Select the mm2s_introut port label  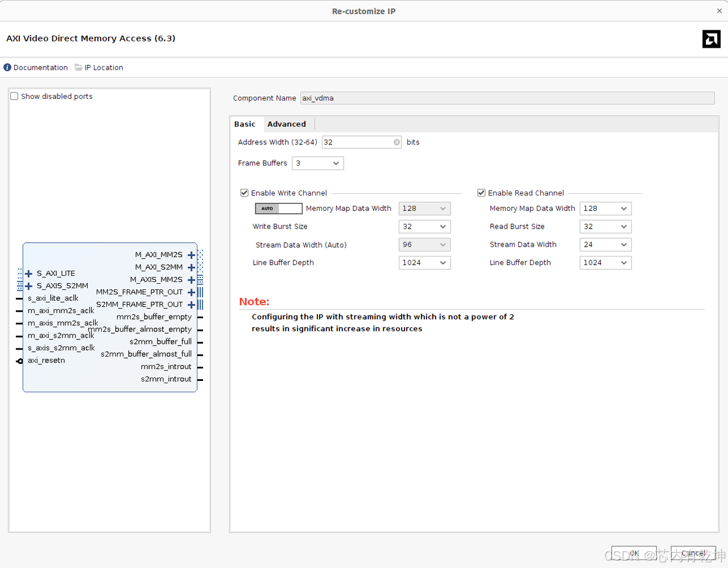click(166, 367)
